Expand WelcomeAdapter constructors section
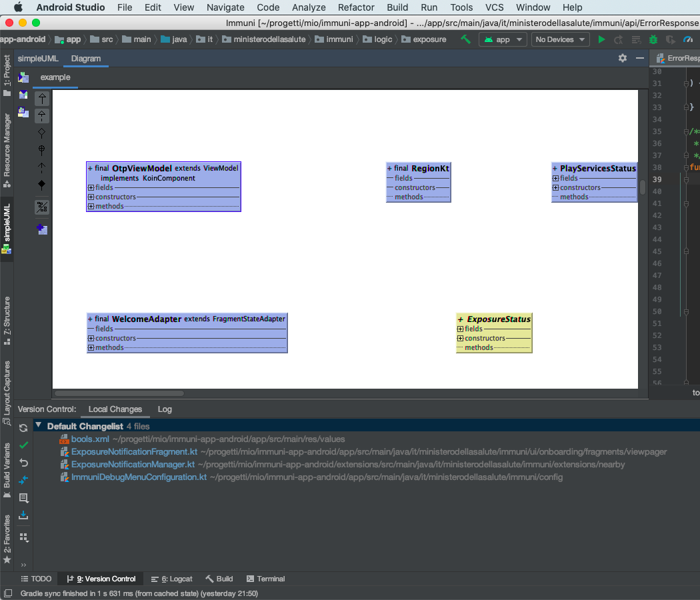This screenshot has width=700, height=600. point(91,339)
